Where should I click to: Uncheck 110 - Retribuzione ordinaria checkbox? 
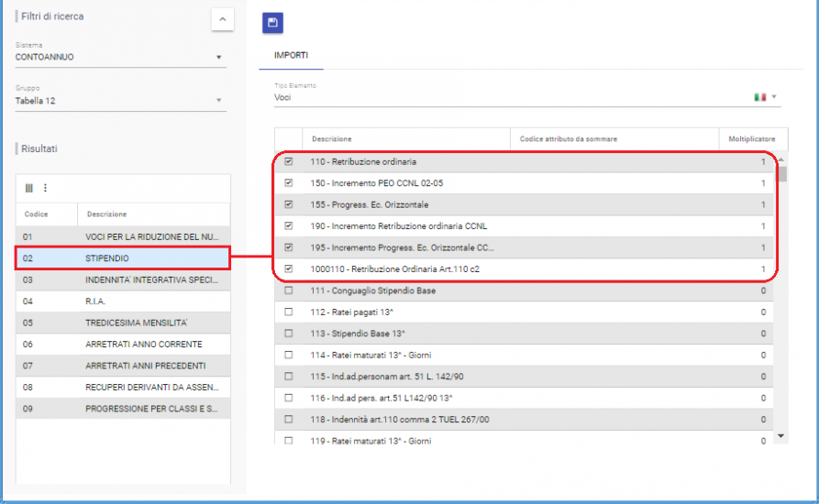click(x=289, y=162)
